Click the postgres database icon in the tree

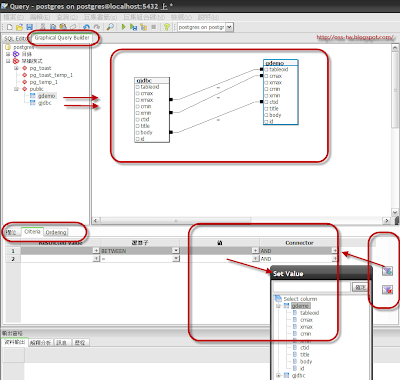[x=8, y=47]
